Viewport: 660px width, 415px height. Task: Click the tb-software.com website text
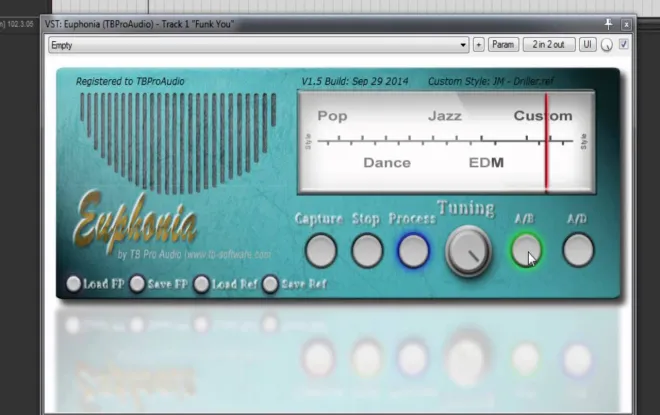229,254
